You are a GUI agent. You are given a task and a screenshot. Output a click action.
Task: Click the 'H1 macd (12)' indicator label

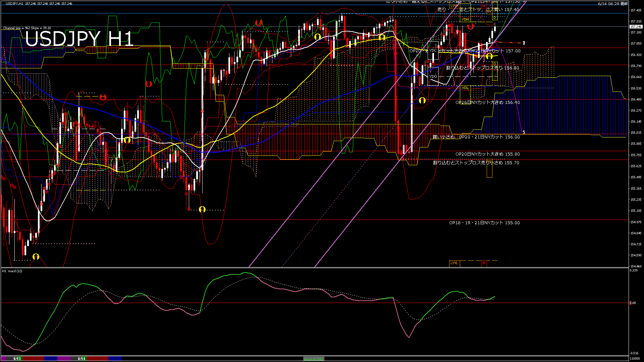pyautogui.click(x=12, y=271)
